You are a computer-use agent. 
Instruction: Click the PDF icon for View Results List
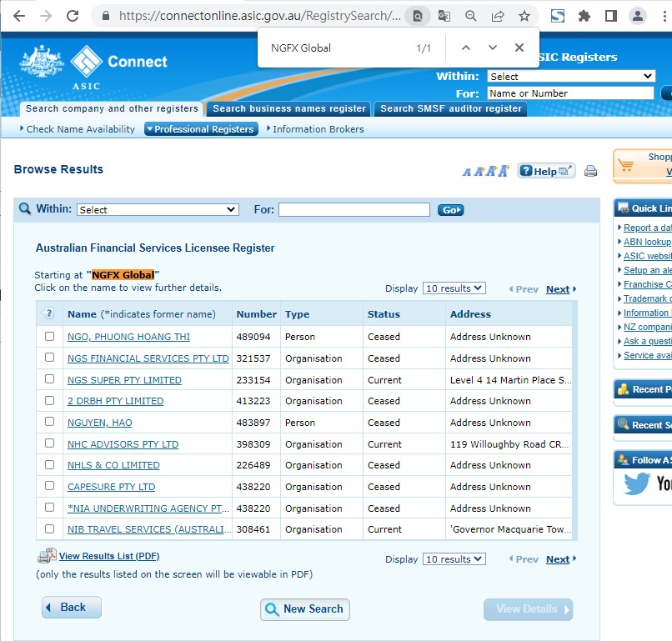(x=46, y=556)
